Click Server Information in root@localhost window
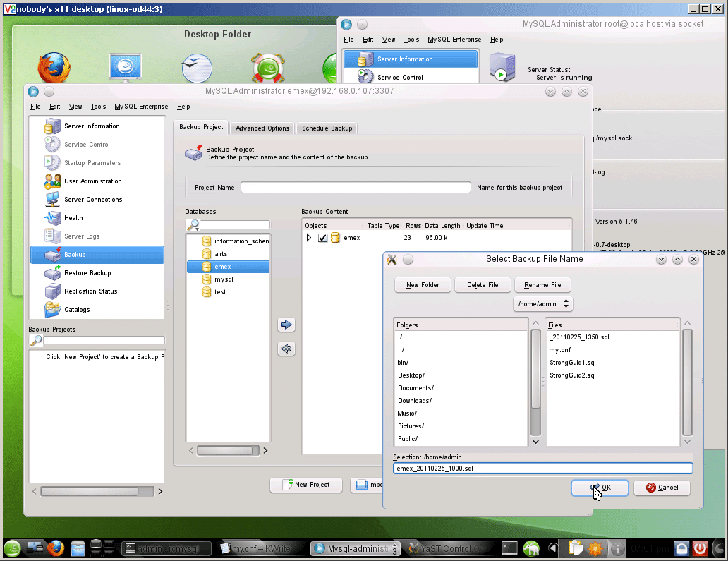This screenshot has height=561, width=728. click(x=411, y=59)
